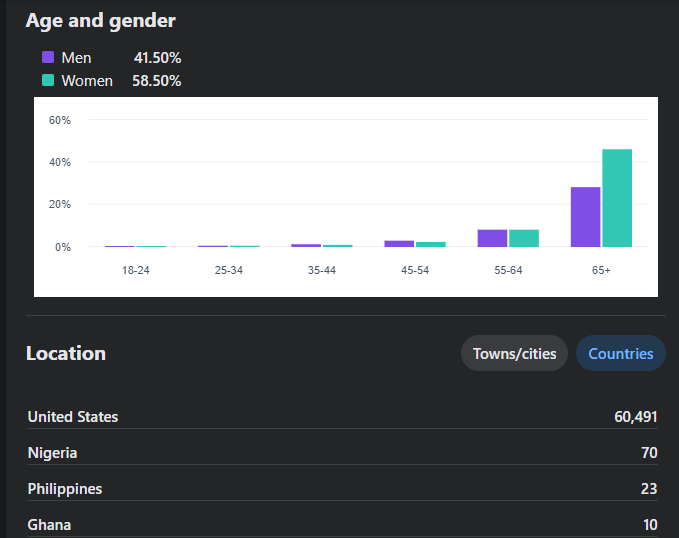Click the teal Women bar for 45-54
Screen dimensions: 679x538
[x=431, y=244]
